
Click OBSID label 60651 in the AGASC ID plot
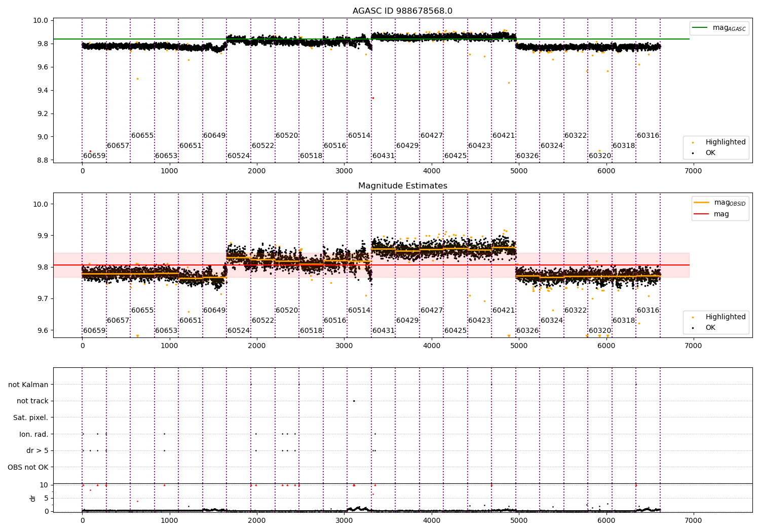point(191,146)
